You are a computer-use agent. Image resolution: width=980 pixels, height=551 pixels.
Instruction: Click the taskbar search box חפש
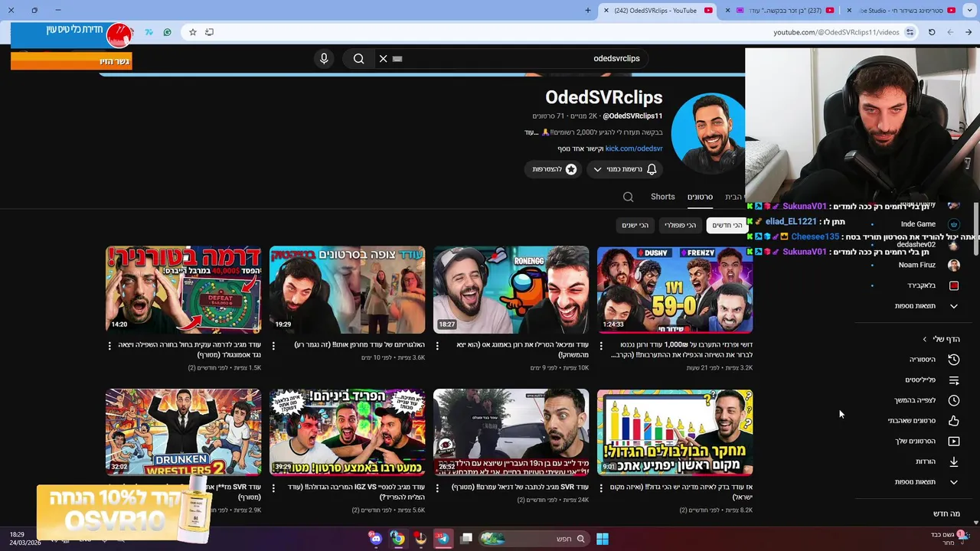pyautogui.click(x=534, y=539)
